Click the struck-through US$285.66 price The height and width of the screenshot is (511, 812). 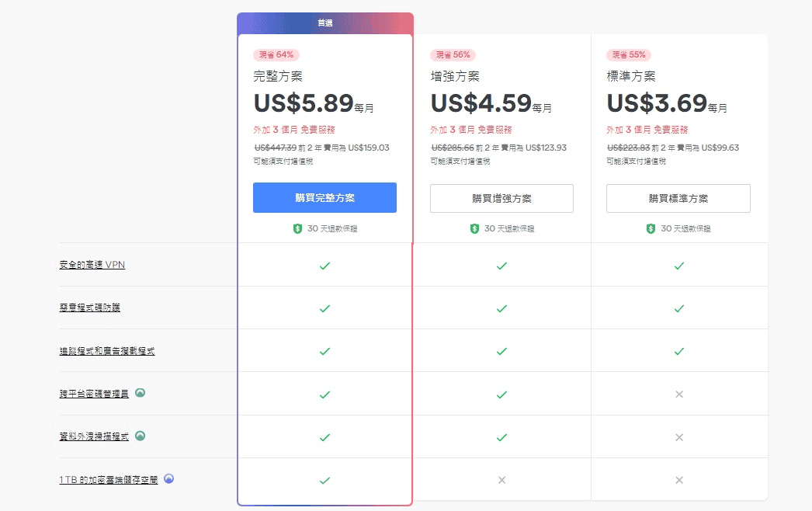click(452, 148)
